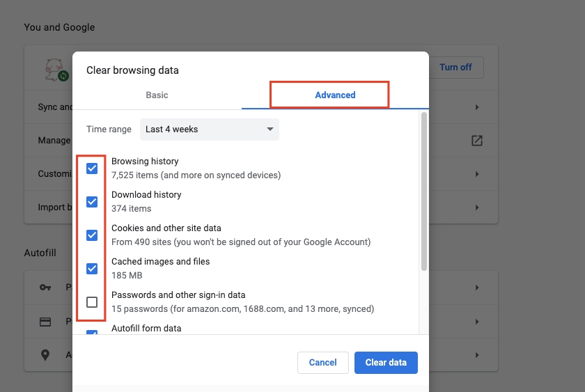The width and height of the screenshot is (585, 392).
Task: Click the external link icon in Manage row
Action: point(477,141)
